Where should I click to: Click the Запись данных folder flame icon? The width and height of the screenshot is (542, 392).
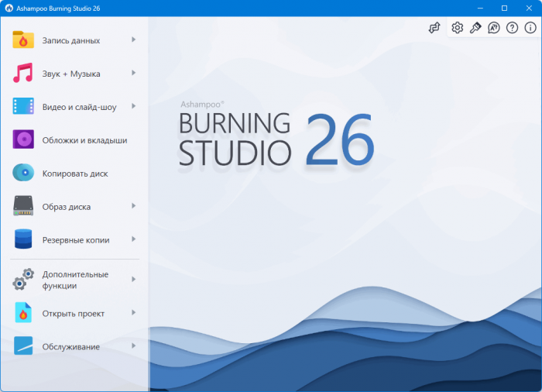pyautogui.click(x=23, y=40)
